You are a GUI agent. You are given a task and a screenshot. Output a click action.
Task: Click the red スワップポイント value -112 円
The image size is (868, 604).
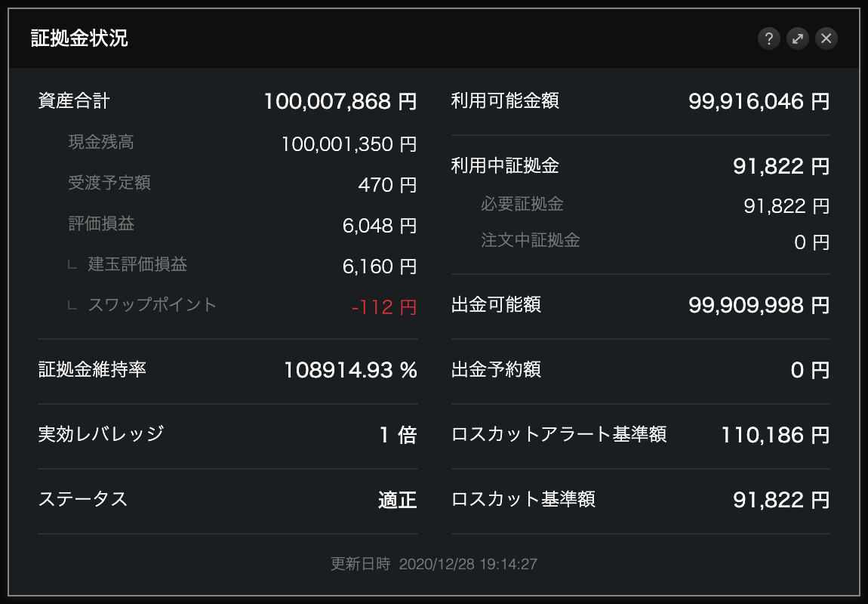click(383, 307)
